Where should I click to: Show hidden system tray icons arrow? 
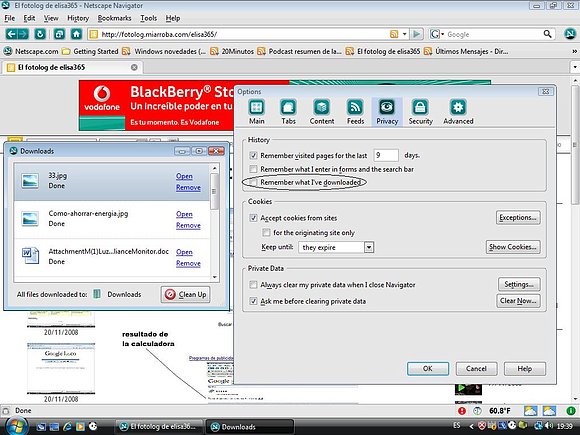pos(471,426)
